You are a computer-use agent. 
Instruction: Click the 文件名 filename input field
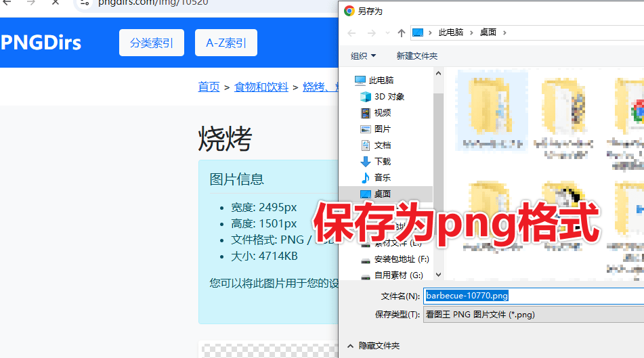point(534,296)
